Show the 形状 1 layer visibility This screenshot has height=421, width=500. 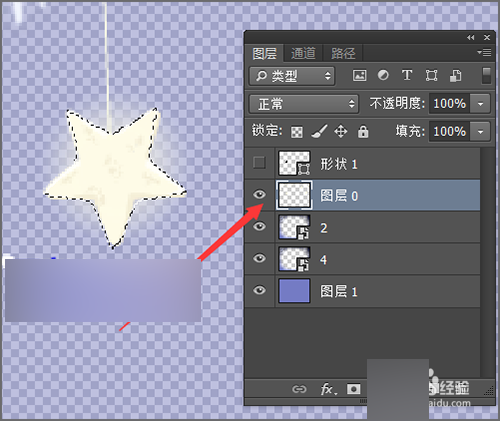pyautogui.click(x=259, y=163)
